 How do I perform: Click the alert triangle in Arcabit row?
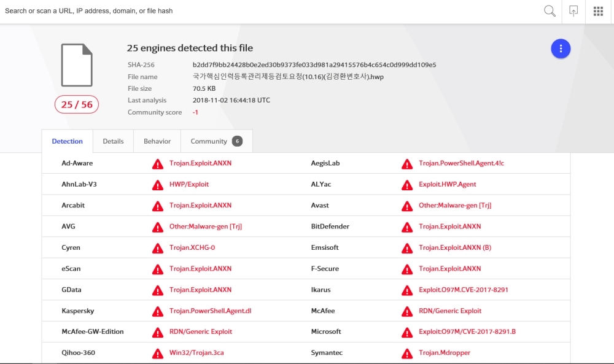click(x=158, y=206)
